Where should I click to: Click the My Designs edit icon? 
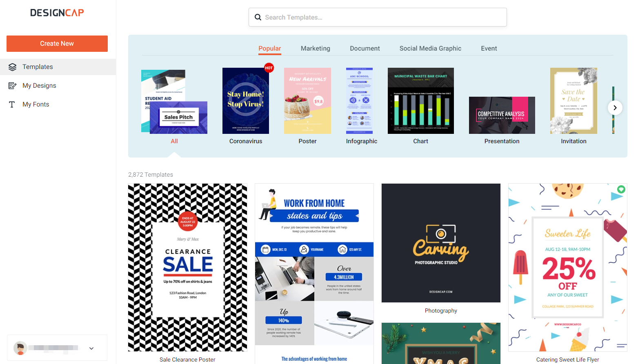click(x=13, y=86)
